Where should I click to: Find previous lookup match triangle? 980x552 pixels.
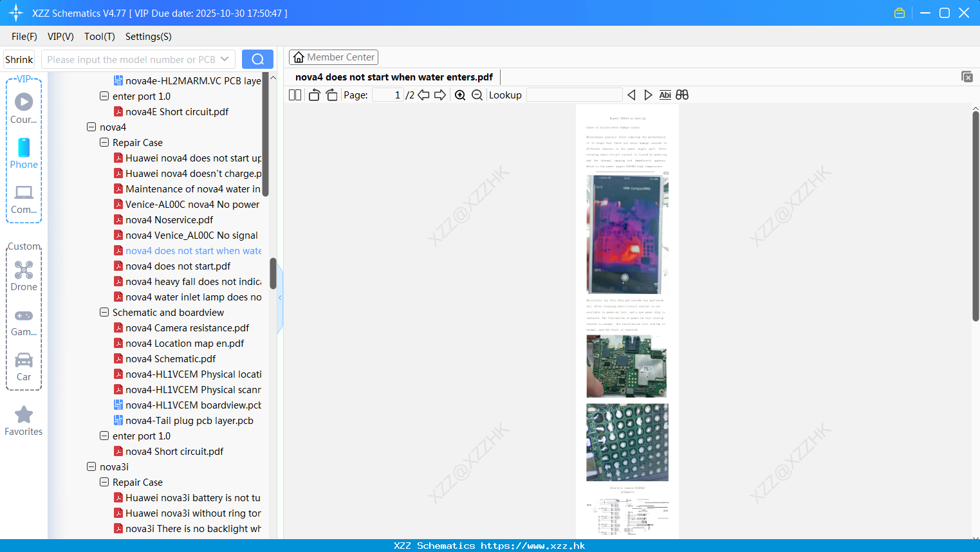(631, 95)
